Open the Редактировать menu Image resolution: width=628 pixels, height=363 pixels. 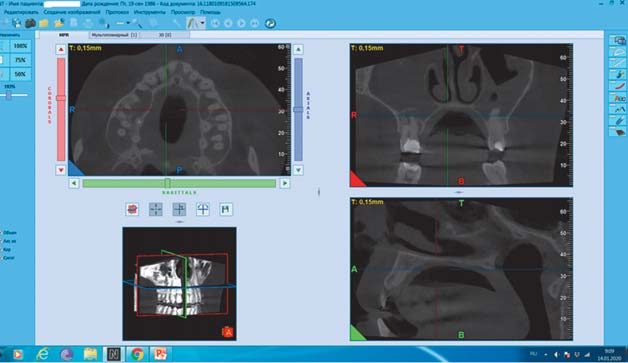(x=21, y=12)
